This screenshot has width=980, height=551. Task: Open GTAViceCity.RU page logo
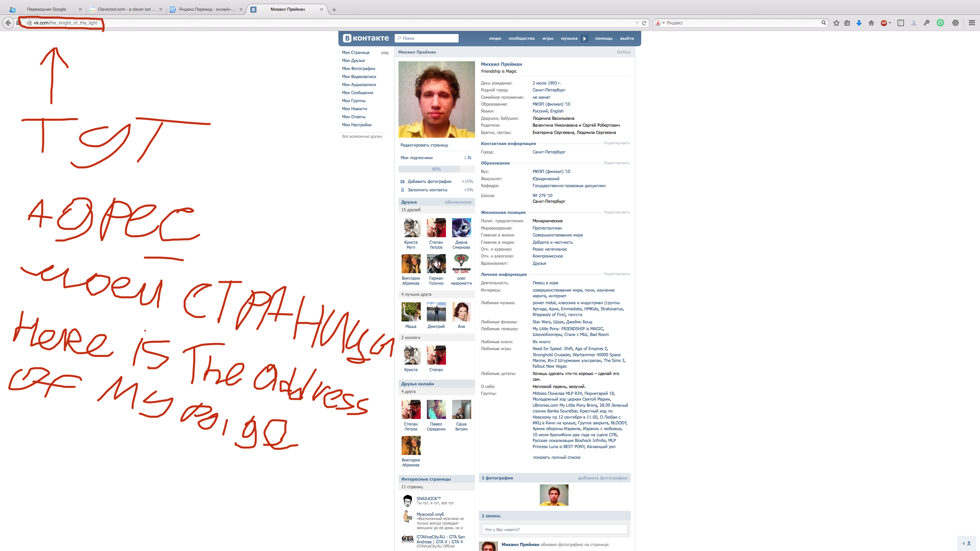(407, 539)
